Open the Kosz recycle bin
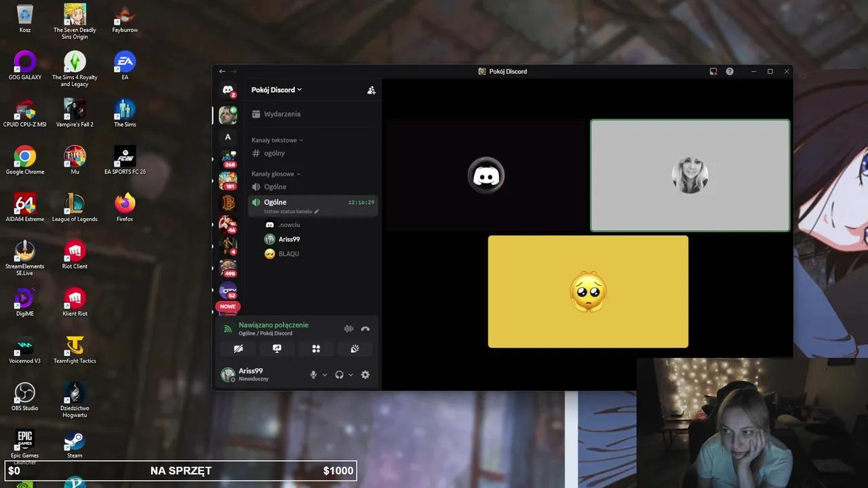This screenshot has height=488, width=868. (x=25, y=18)
